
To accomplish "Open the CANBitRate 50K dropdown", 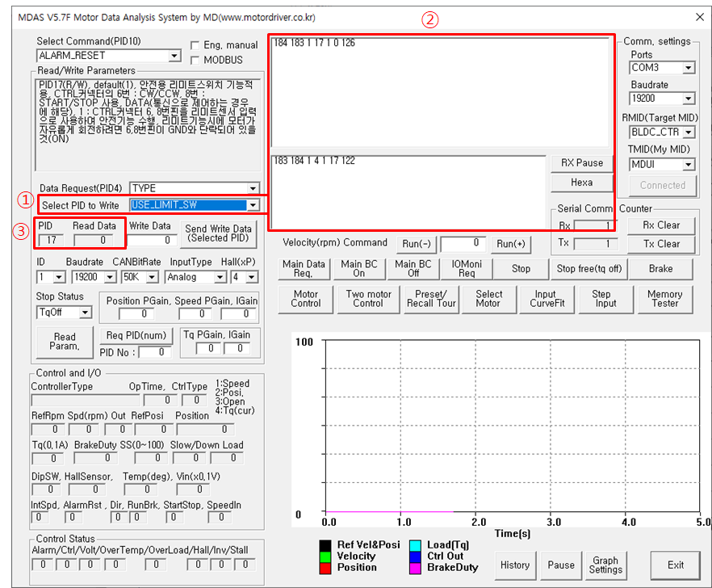I will 152,277.
